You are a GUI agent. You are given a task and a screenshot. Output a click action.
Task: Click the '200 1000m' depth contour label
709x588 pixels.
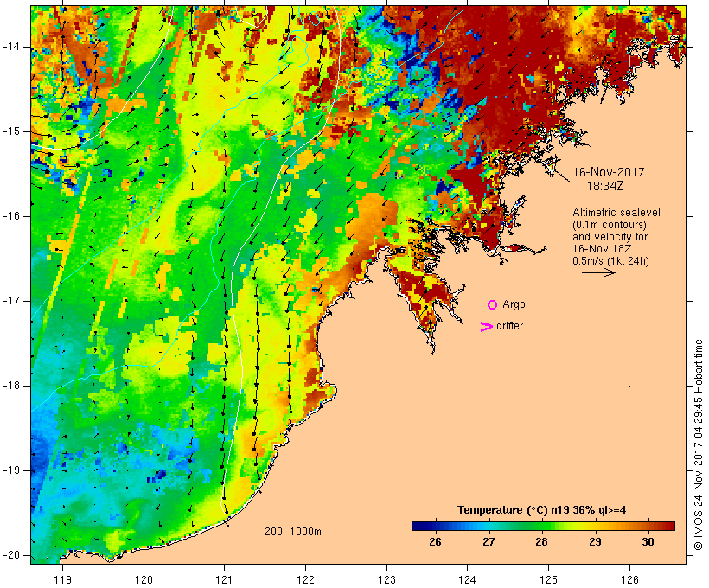[x=293, y=532]
